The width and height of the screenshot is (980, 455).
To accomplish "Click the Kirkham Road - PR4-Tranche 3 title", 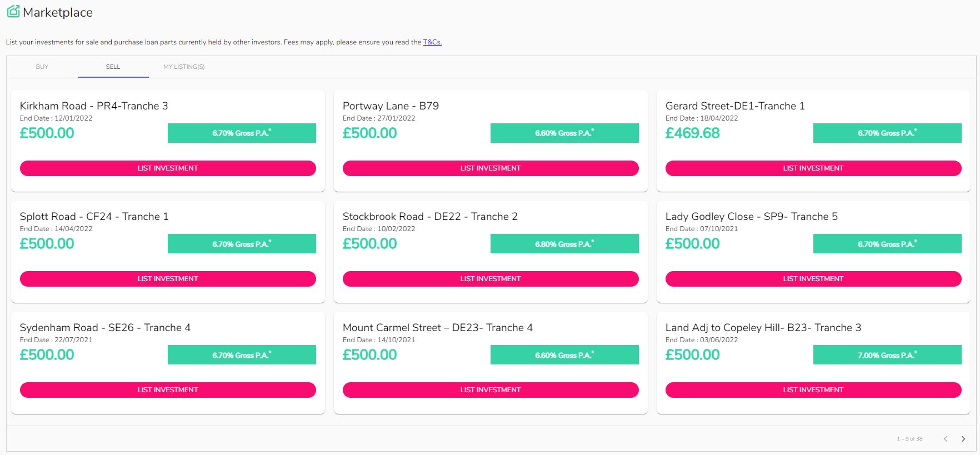I will [x=94, y=106].
